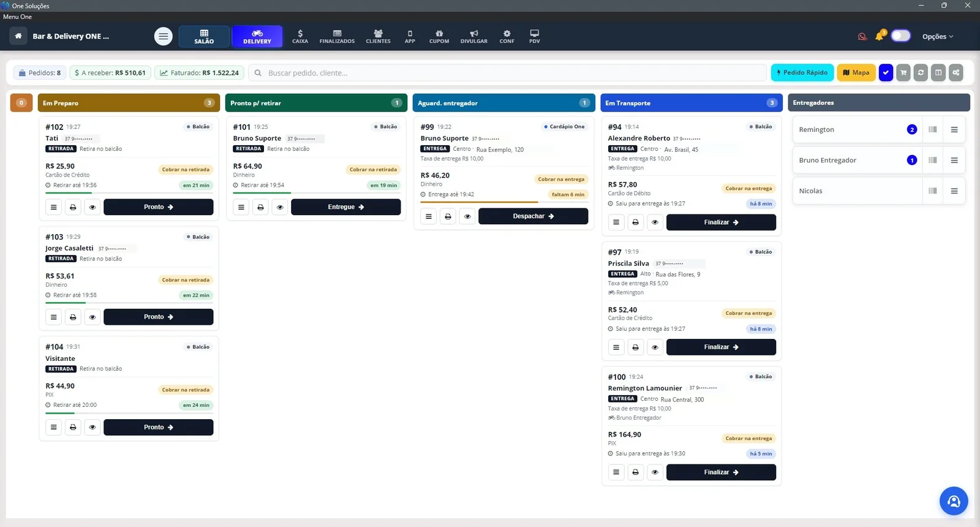Viewport: 980px width, 527px height.
Task: Toggle the switch next to Opções
Action: pos(901,36)
